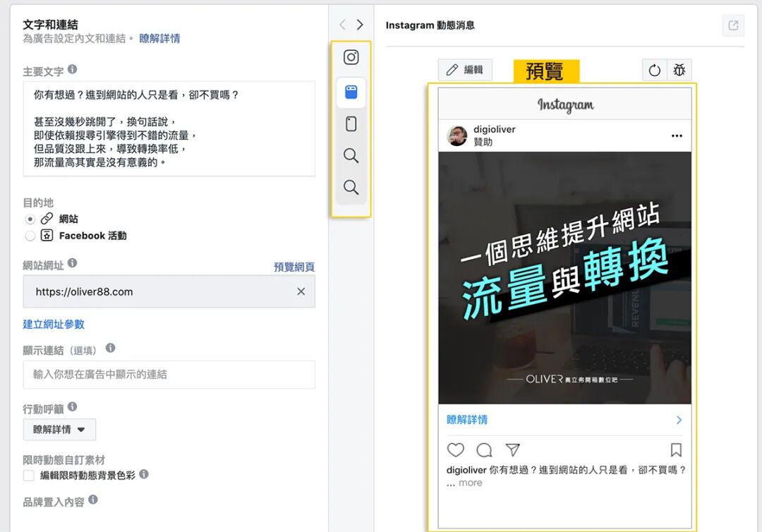This screenshot has height=532, width=762.
Task: Click digioliver username in post header
Action: [x=494, y=129]
